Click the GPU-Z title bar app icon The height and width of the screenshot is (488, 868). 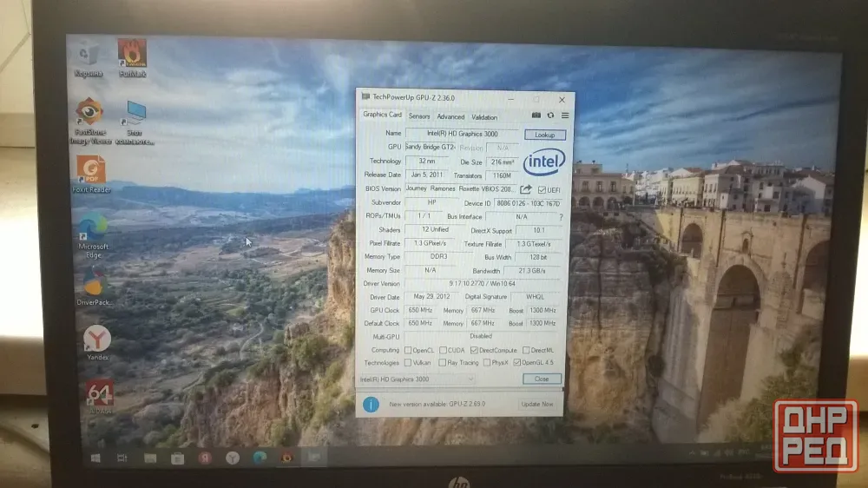365,97
